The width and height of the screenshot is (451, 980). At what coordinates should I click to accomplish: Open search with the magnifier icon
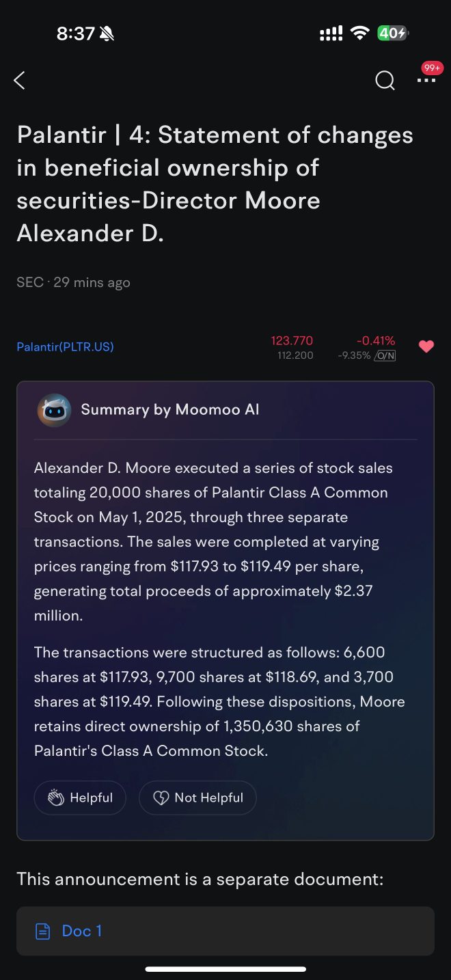tap(385, 81)
